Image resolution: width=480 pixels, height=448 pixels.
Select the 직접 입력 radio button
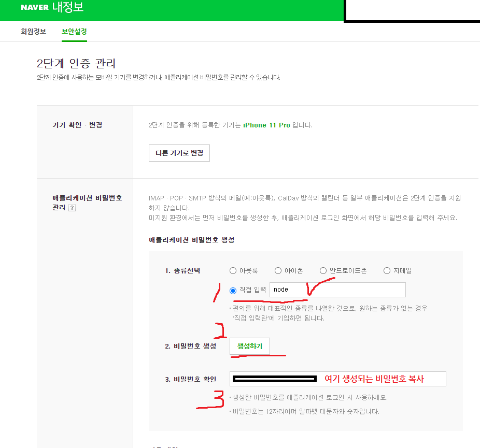pos(233,291)
